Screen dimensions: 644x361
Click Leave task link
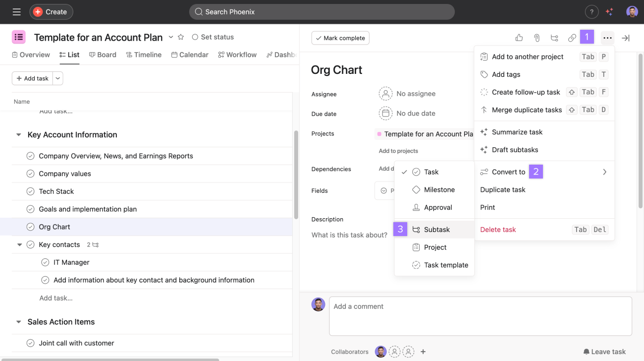604,352
